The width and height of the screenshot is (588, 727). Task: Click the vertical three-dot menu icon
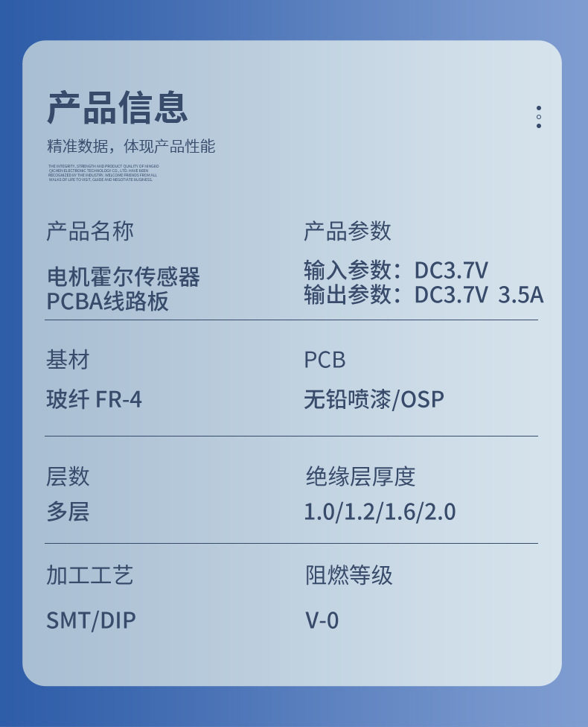[538, 117]
